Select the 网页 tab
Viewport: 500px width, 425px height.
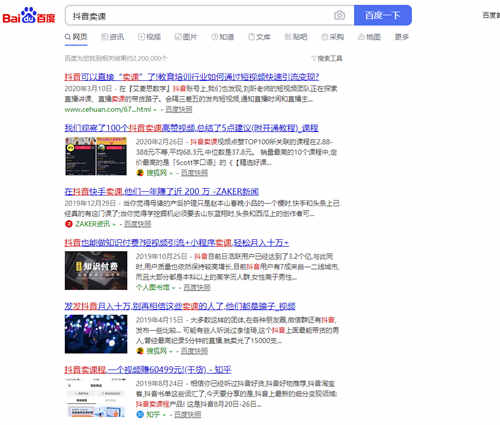coord(76,37)
